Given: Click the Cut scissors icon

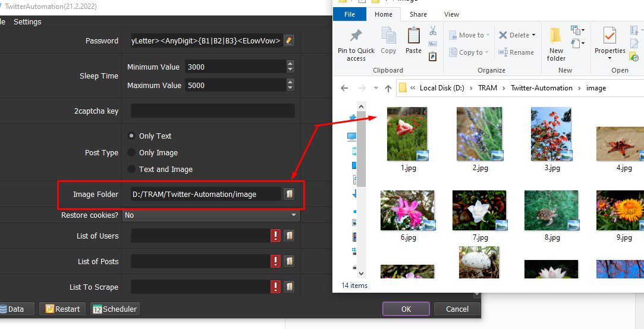Looking at the screenshot, I should point(433,31).
